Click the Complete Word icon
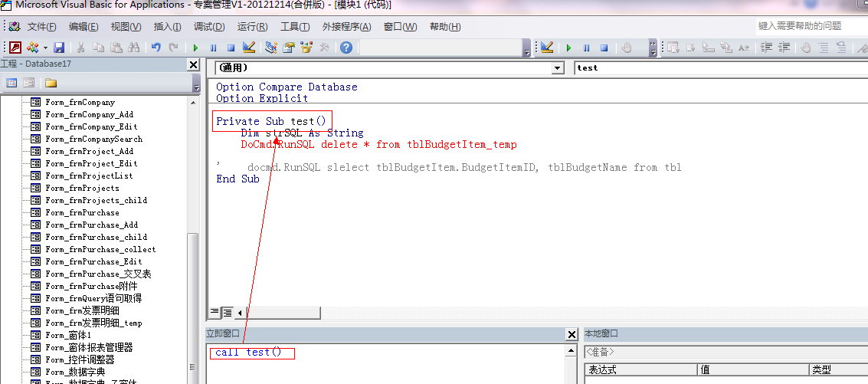The image size is (868, 384). click(x=744, y=48)
